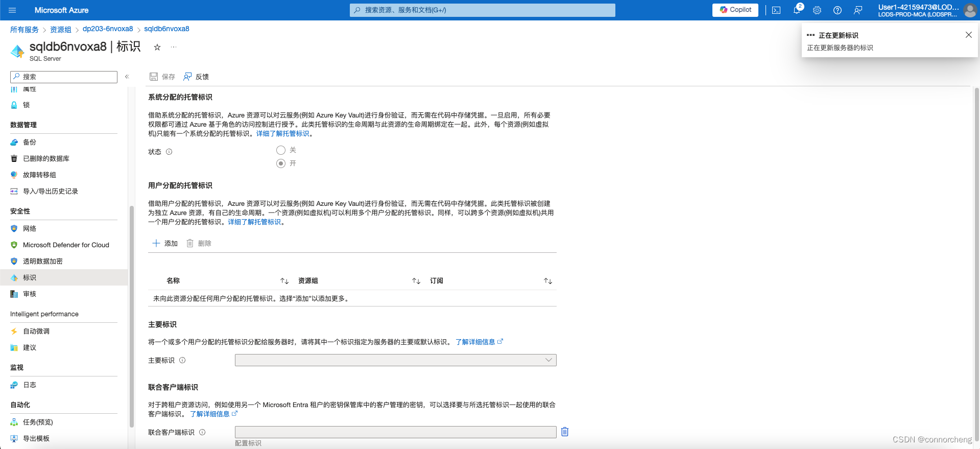Image resolution: width=980 pixels, height=449 pixels.
Task: Go to sqldb6nvoxa8 breadcrumb
Action: pyautogui.click(x=166, y=29)
